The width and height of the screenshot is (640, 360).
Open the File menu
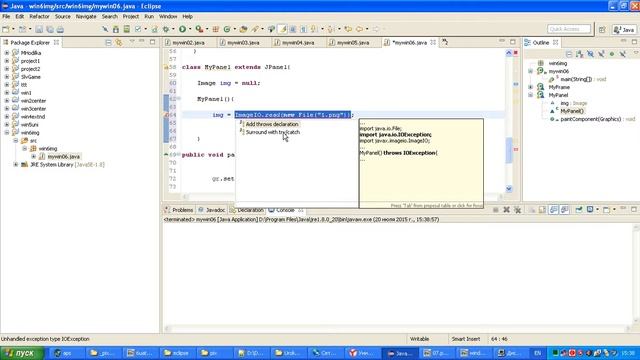coord(6,16)
